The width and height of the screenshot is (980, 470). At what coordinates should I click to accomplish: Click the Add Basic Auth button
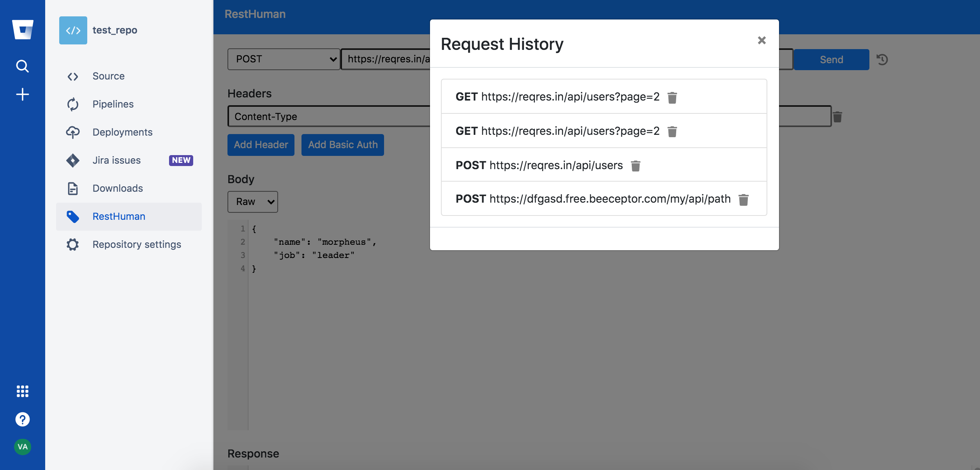(342, 145)
